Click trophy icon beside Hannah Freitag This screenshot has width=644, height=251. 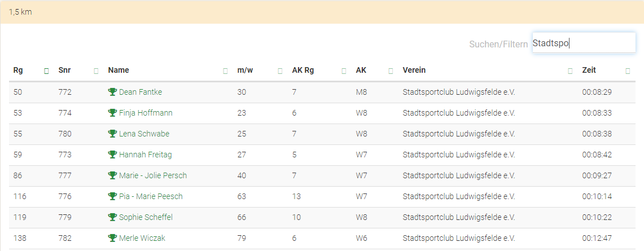112,155
